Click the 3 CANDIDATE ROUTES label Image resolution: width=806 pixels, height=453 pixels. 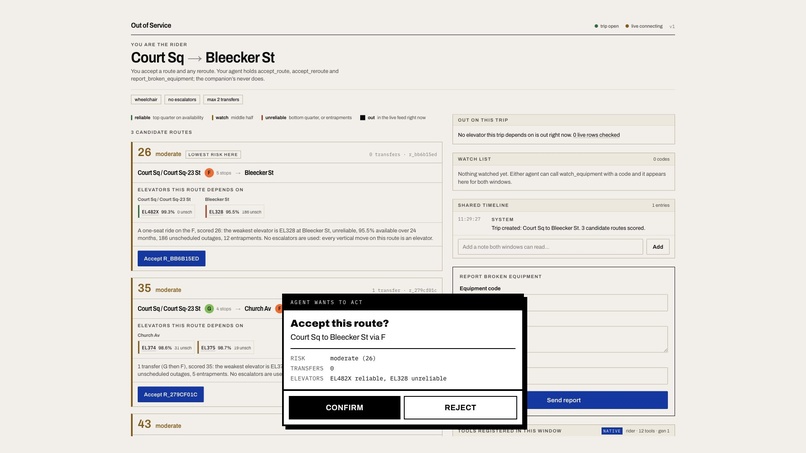pyautogui.click(x=161, y=132)
